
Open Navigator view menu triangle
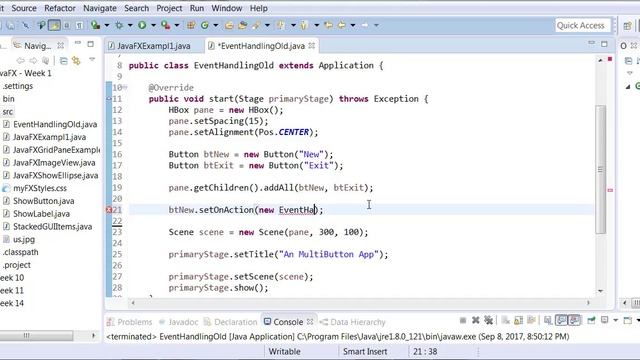[x=92, y=60]
